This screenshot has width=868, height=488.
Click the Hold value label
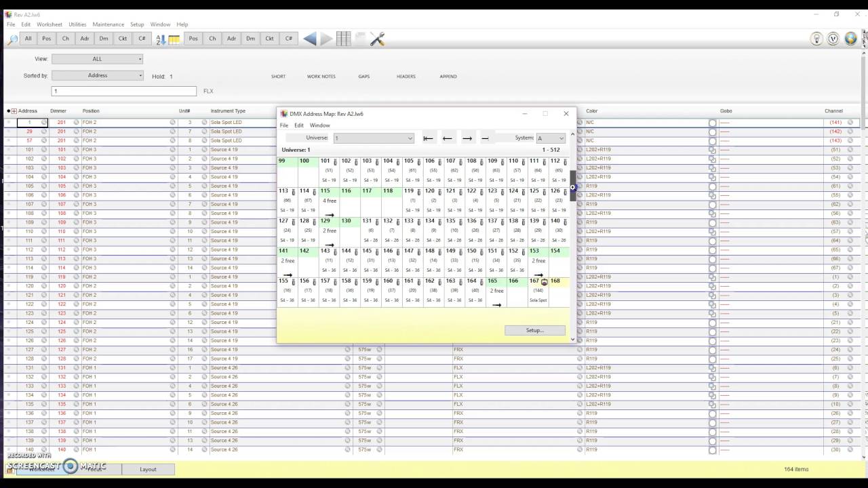(162, 77)
